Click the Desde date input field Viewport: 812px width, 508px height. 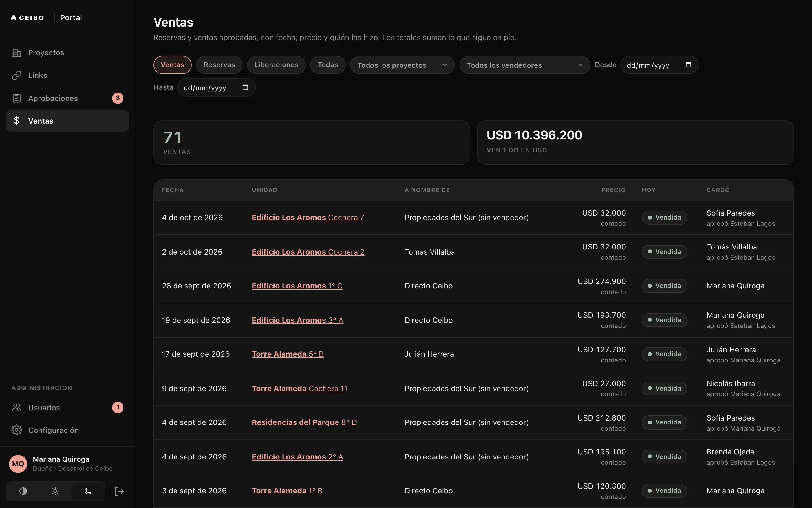(x=659, y=65)
